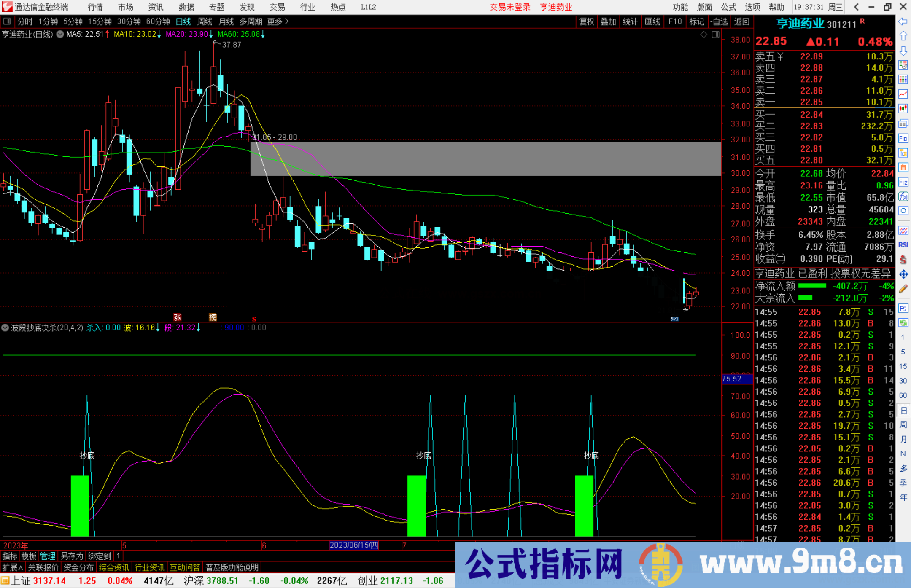The image size is (911, 588).
Task: Click the 返回 return button
Action: coord(741,21)
